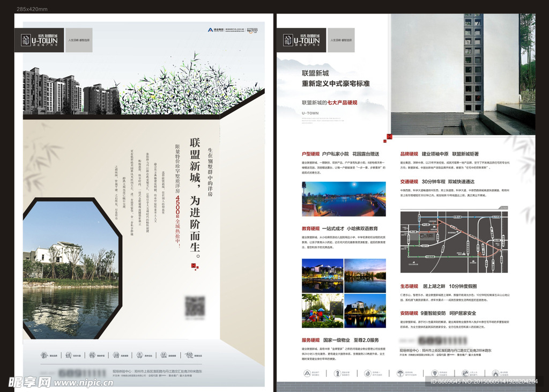The height and width of the screenshot is (392, 549).
Task: Click the tree icon in right poster footer
Action: pyautogui.click(x=400, y=373)
